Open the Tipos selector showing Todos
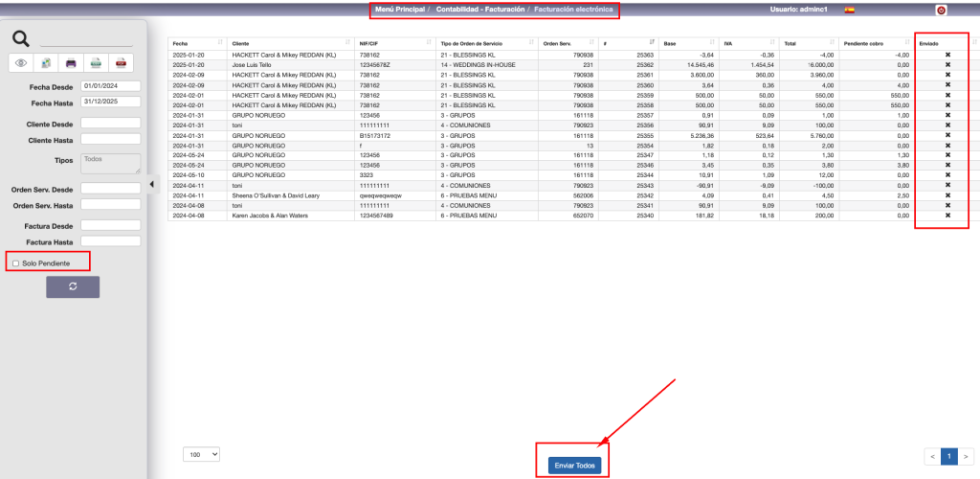 tap(110, 163)
